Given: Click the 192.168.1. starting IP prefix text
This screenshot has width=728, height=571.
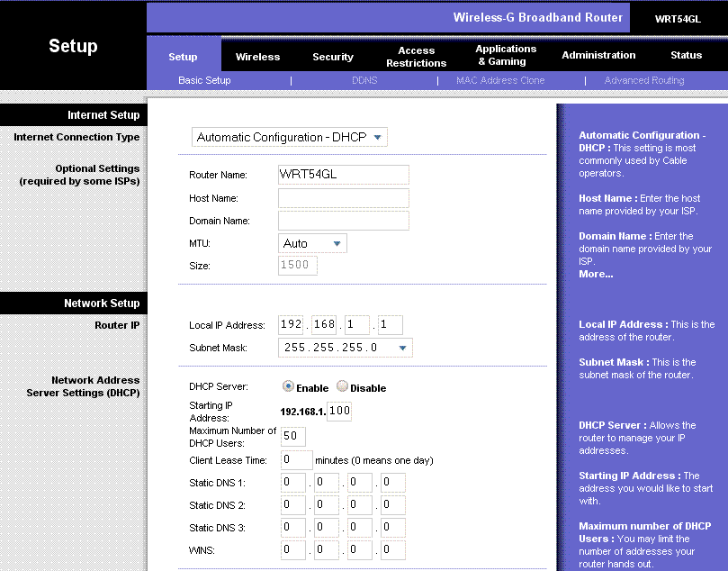Looking at the screenshot, I should [302, 412].
